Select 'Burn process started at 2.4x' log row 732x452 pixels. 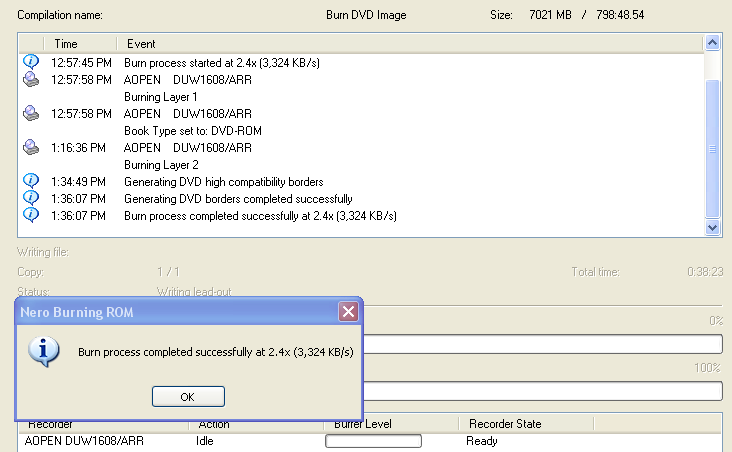pos(222,63)
